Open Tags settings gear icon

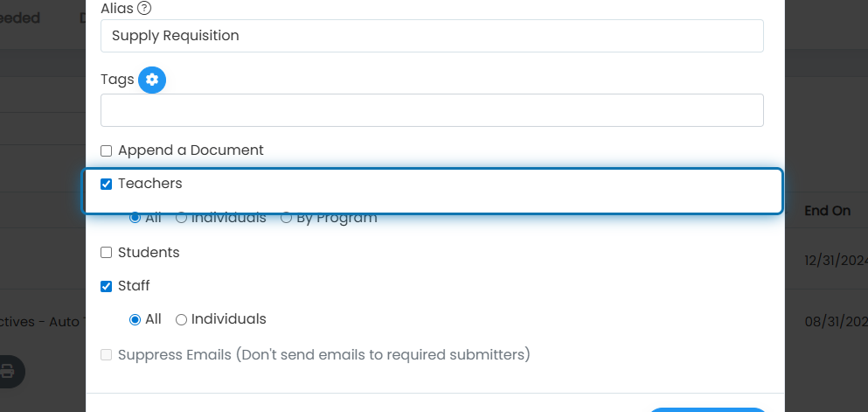pyautogui.click(x=152, y=80)
